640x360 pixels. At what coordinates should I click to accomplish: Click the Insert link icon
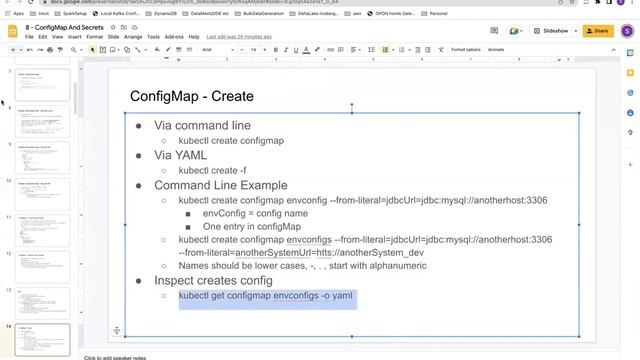tap(330, 50)
